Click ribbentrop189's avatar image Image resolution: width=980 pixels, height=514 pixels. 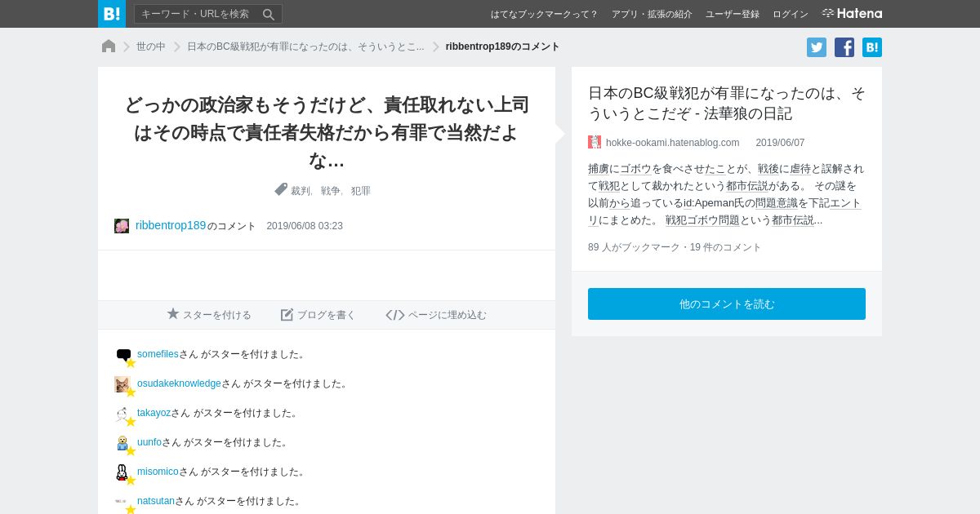click(122, 226)
